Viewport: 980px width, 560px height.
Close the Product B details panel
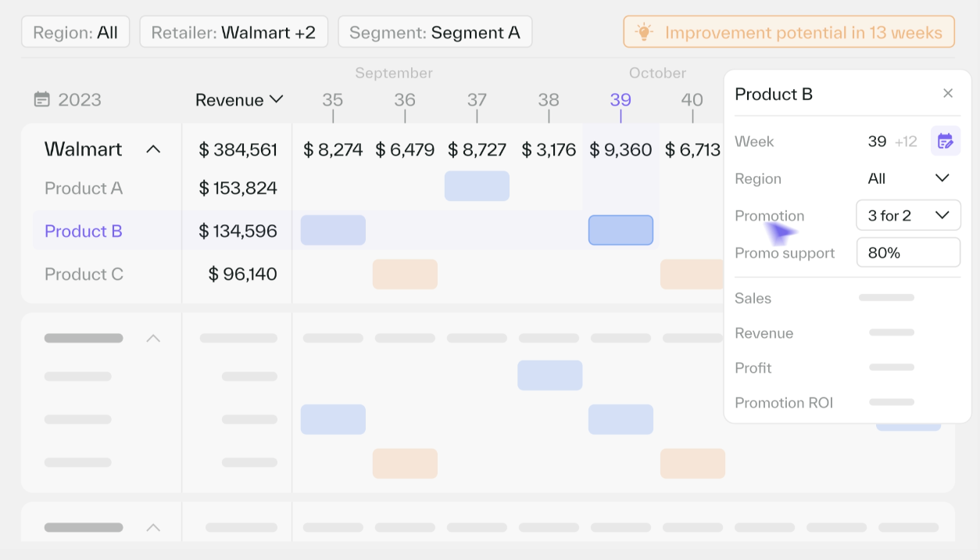(x=948, y=93)
